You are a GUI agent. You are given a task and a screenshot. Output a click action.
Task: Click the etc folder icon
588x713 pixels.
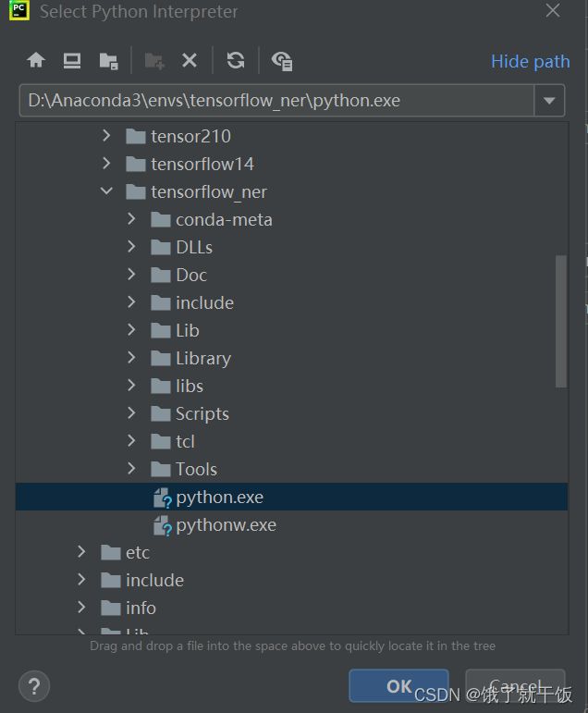coord(111,552)
